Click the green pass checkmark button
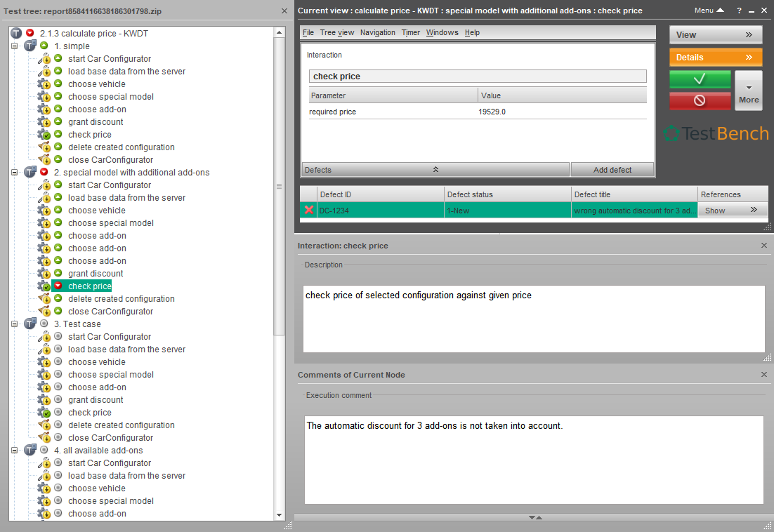Image resolution: width=774 pixels, height=532 pixels. (700, 79)
